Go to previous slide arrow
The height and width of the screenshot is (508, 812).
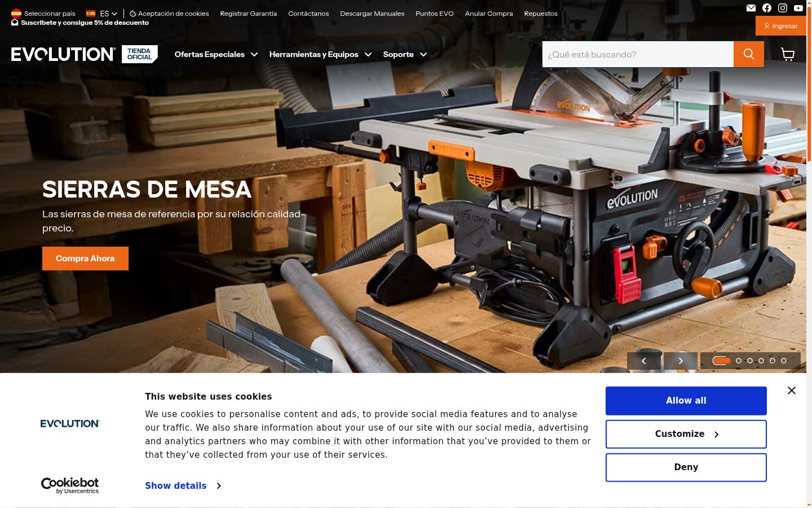click(x=644, y=361)
